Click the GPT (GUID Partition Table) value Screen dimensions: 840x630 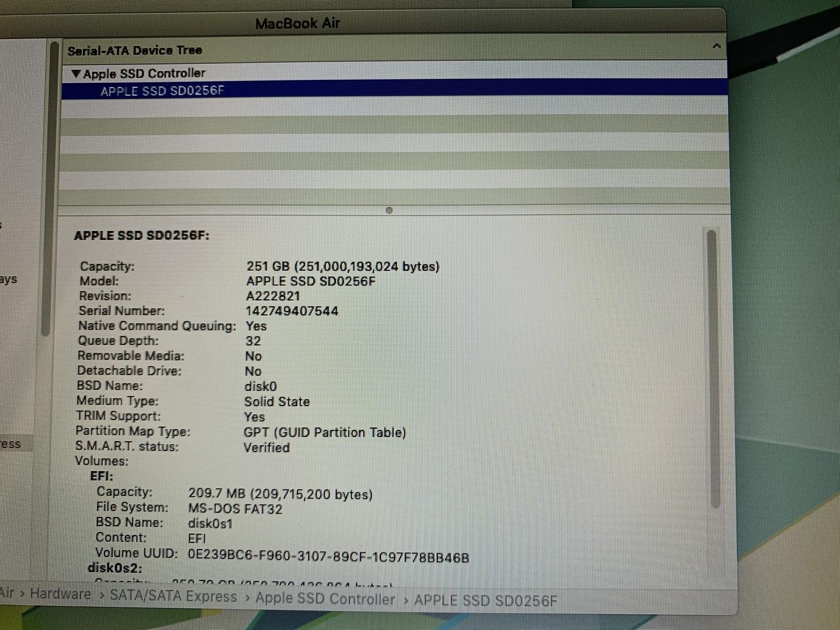pyautogui.click(x=325, y=433)
